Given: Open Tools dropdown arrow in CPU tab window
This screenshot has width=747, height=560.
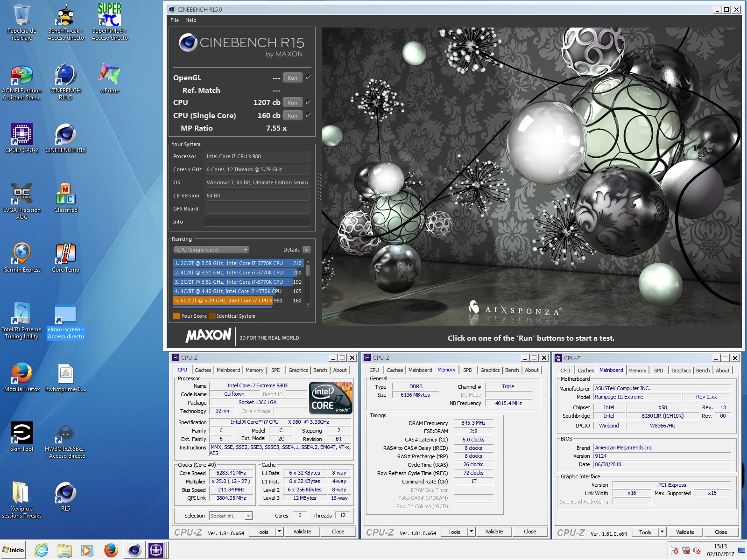Looking at the screenshot, I should pyautogui.click(x=279, y=532).
